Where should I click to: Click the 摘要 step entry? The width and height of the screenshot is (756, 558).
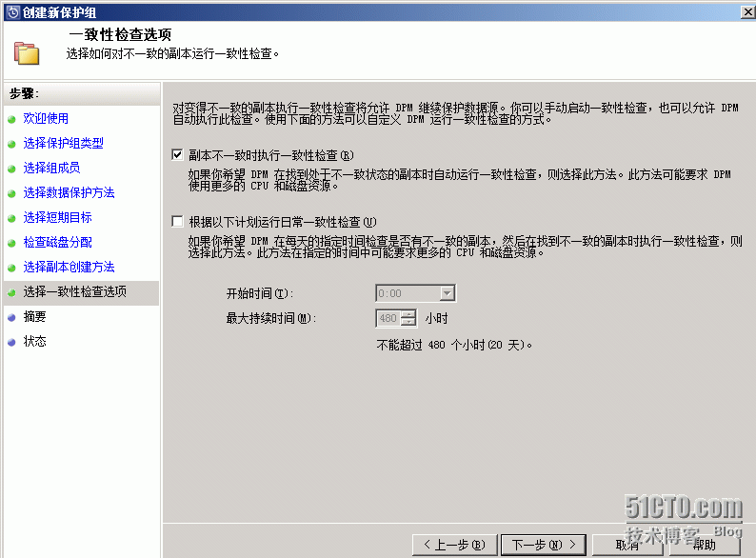[x=34, y=317]
